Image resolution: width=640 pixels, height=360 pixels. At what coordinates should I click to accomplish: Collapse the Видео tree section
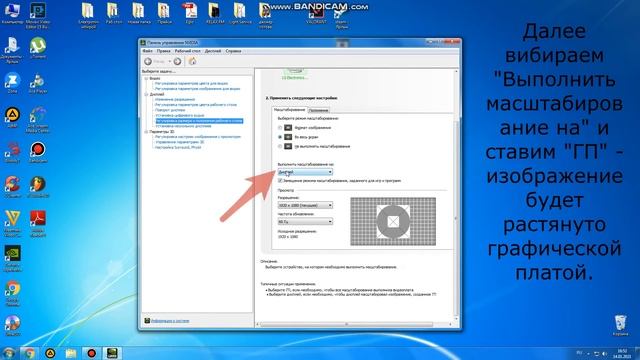click(x=146, y=78)
